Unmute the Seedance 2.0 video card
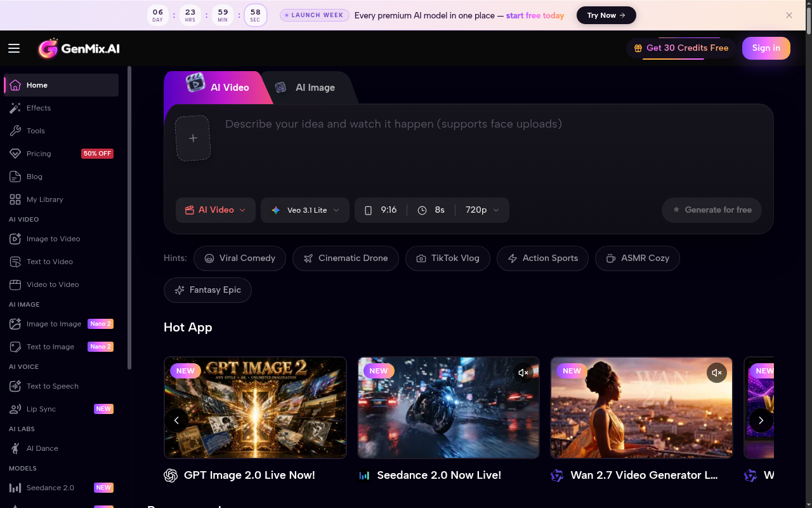Image resolution: width=812 pixels, height=508 pixels. 523,373
